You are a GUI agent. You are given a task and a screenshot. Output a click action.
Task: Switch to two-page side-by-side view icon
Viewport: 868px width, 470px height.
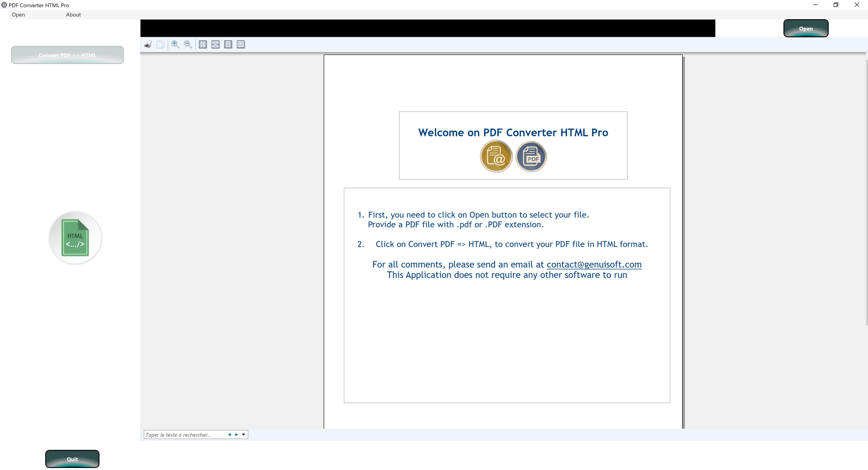click(x=241, y=45)
